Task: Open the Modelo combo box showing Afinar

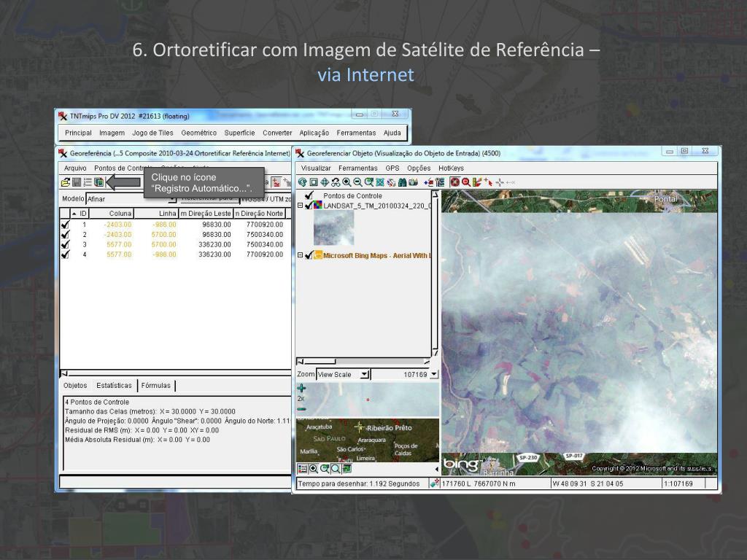Action: (x=131, y=199)
